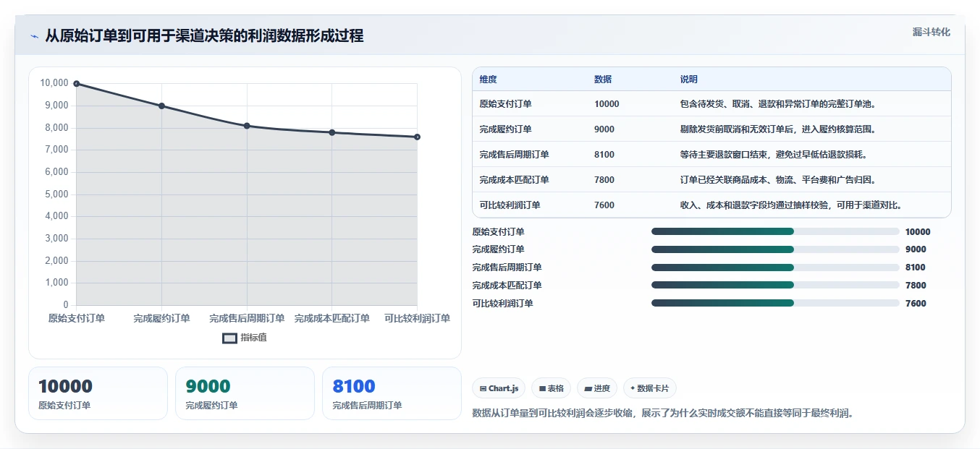Click the 指标值 legend text
The height and width of the screenshot is (449, 980).
coord(253,338)
